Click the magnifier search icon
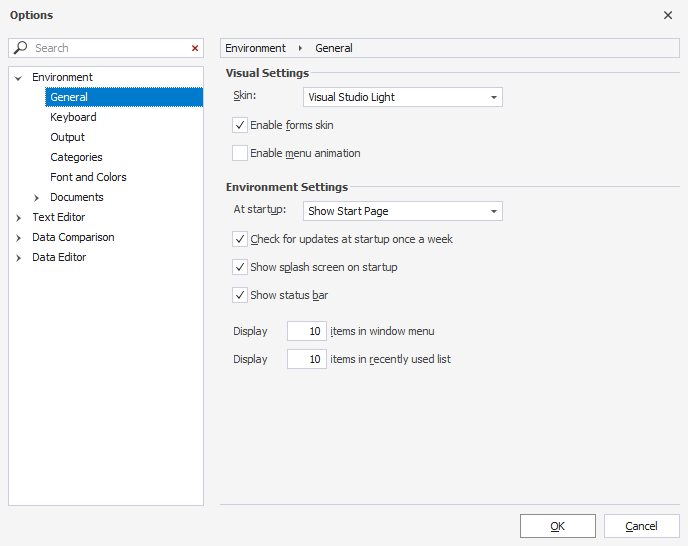This screenshot has width=688, height=546. coord(21,48)
